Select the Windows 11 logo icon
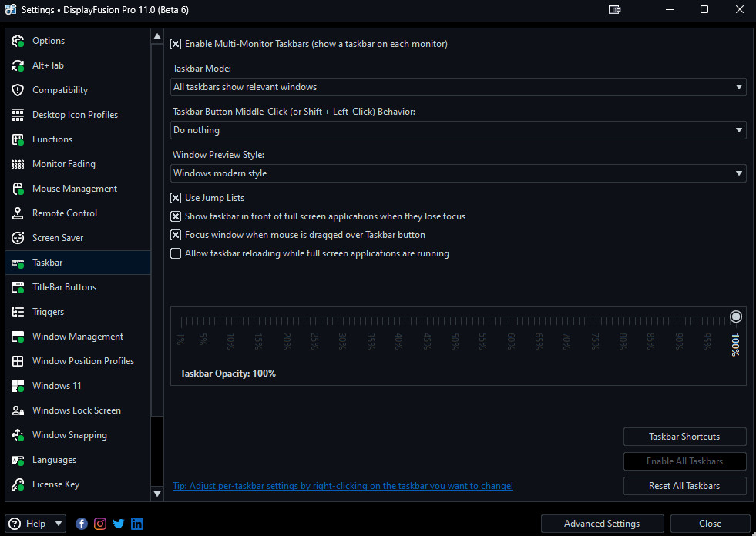This screenshot has width=756, height=536. coord(18,386)
